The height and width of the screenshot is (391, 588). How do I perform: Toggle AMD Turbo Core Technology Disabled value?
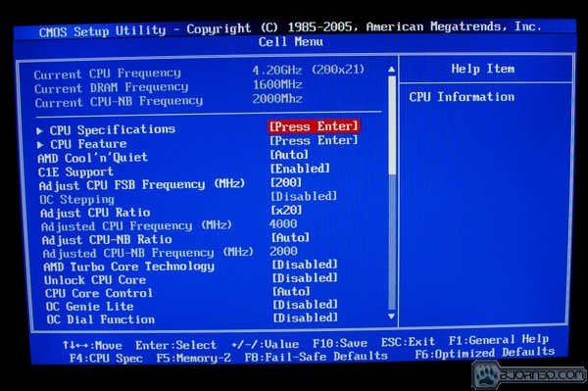pos(305,265)
